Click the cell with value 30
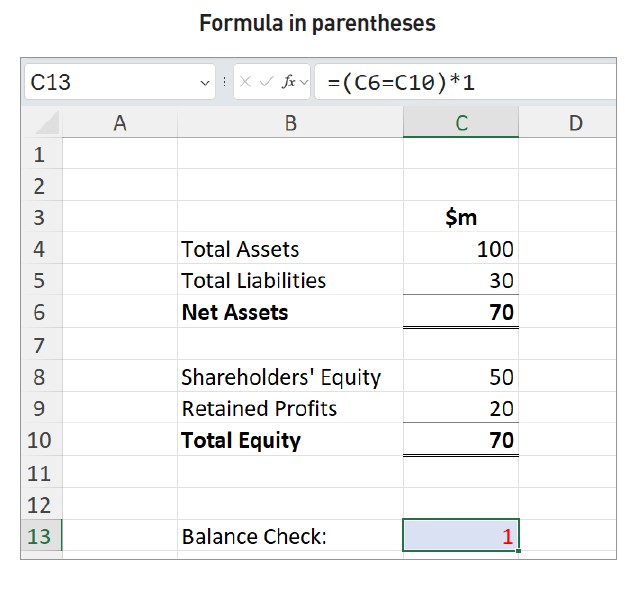 tap(461, 279)
